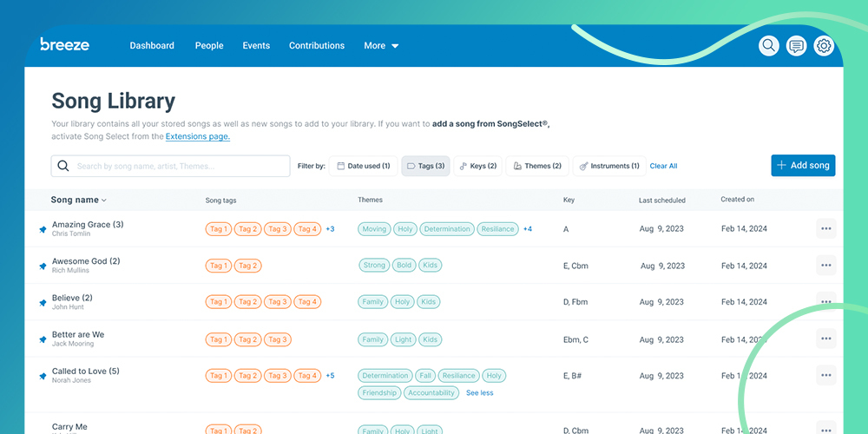The width and height of the screenshot is (868, 434).
Task: Open song Amazing Grace (3)
Action: [x=88, y=224]
